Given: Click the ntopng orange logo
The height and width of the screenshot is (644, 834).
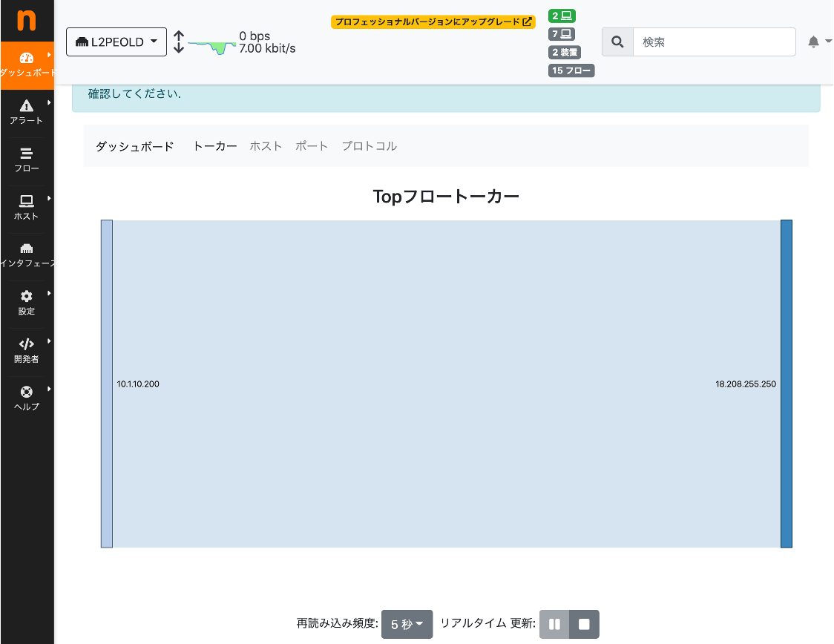Looking at the screenshot, I should (x=26, y=20).
